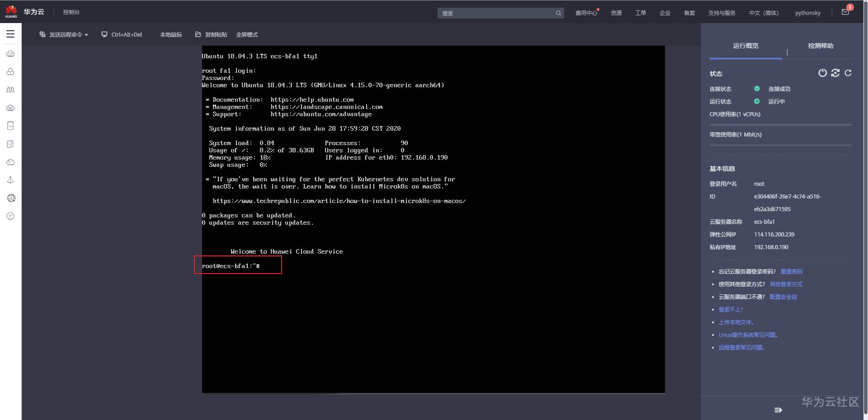868x420 pixels.
Task: Click the Huawei logo
Action: pyautogui.click(x=11, y=12)
